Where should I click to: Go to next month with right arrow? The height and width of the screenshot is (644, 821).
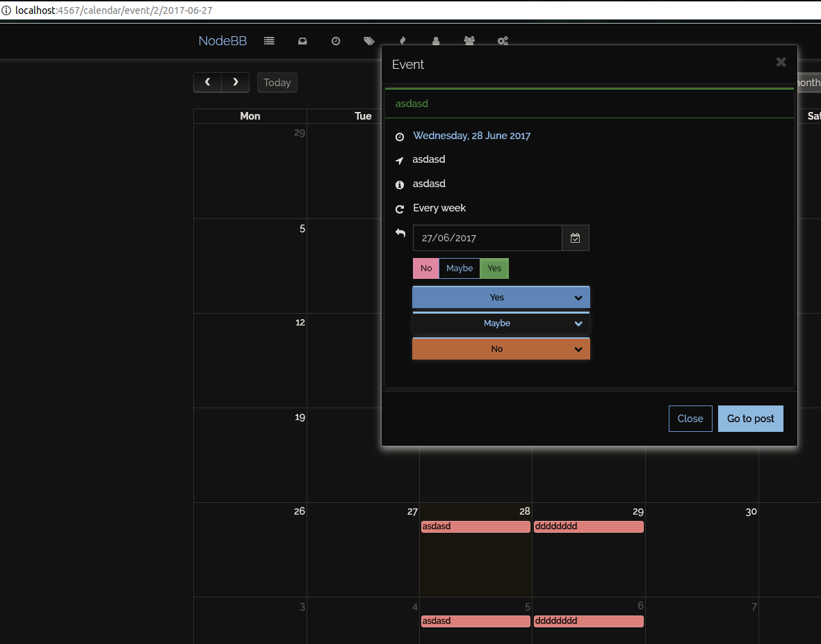[236, 82]
